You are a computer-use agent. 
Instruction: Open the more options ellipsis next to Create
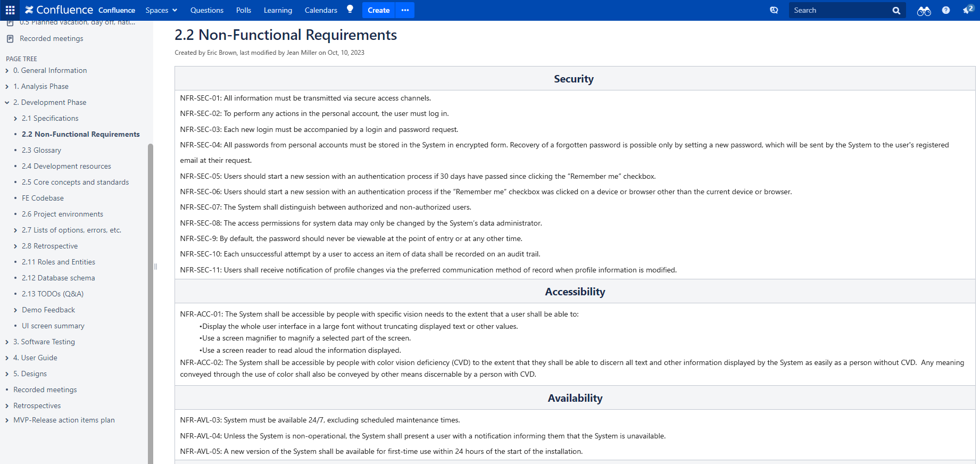pyautogui.click(x=405, y=10)
